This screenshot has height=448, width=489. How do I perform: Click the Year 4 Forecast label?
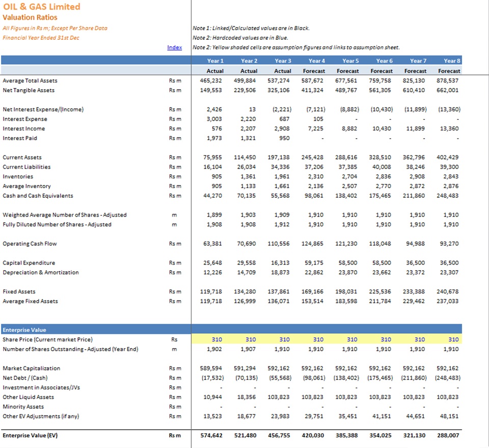(x=314, y=71)
